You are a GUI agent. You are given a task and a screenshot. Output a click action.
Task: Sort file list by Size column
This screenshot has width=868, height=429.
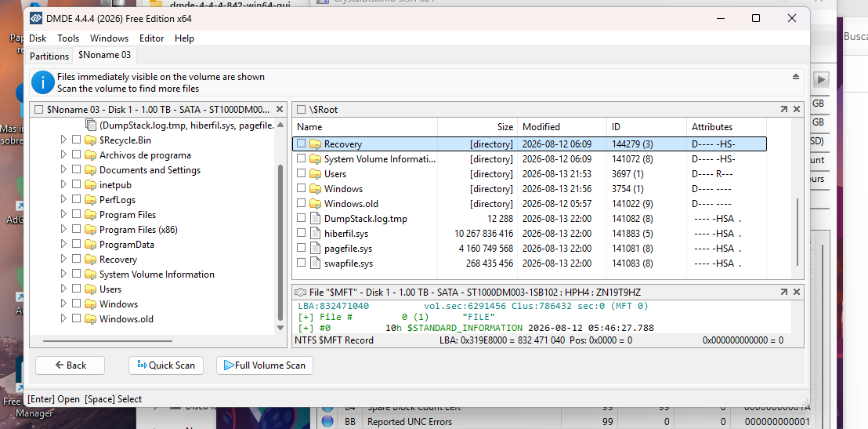(x=478, y=127)
